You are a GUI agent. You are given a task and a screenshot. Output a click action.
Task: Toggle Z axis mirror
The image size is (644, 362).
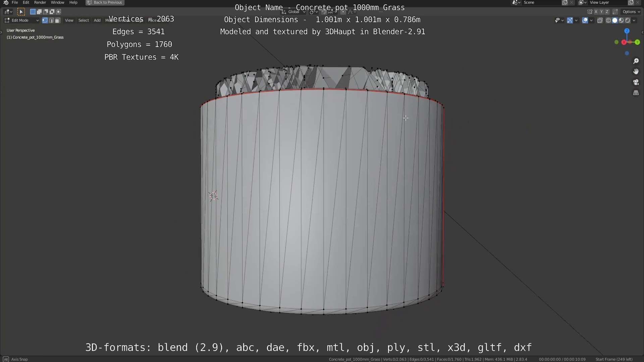[x=607, y=12]
